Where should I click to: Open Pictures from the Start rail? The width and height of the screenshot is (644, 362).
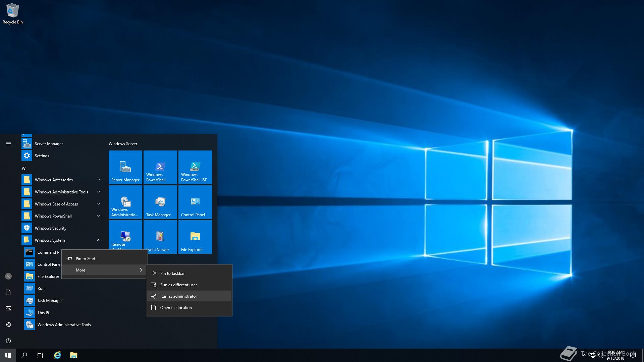tap(8, 308)
